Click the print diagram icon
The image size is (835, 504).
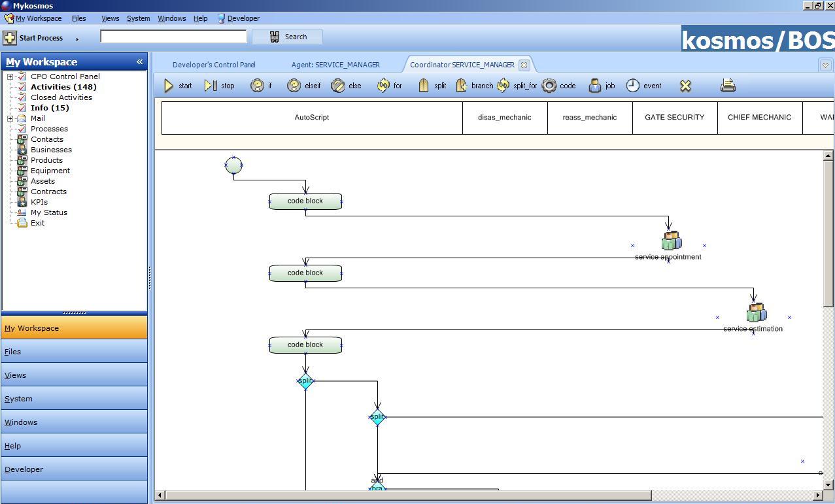(728, 85)
